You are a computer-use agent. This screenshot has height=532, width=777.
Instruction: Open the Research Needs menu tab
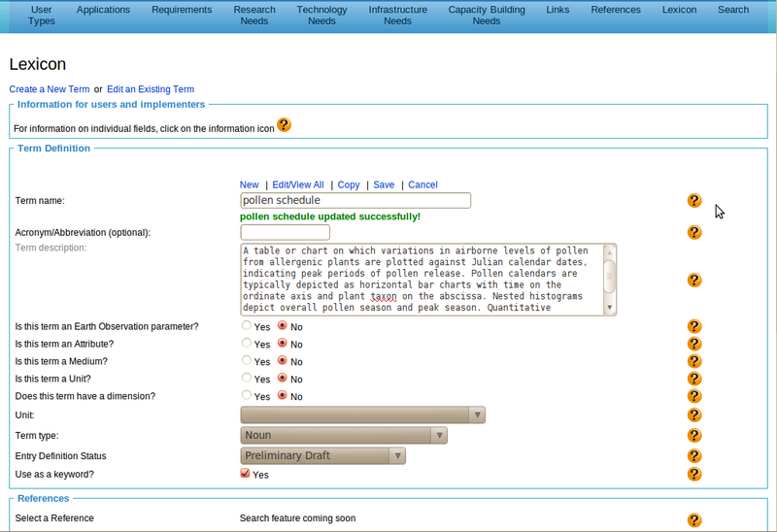pos(254,16)
